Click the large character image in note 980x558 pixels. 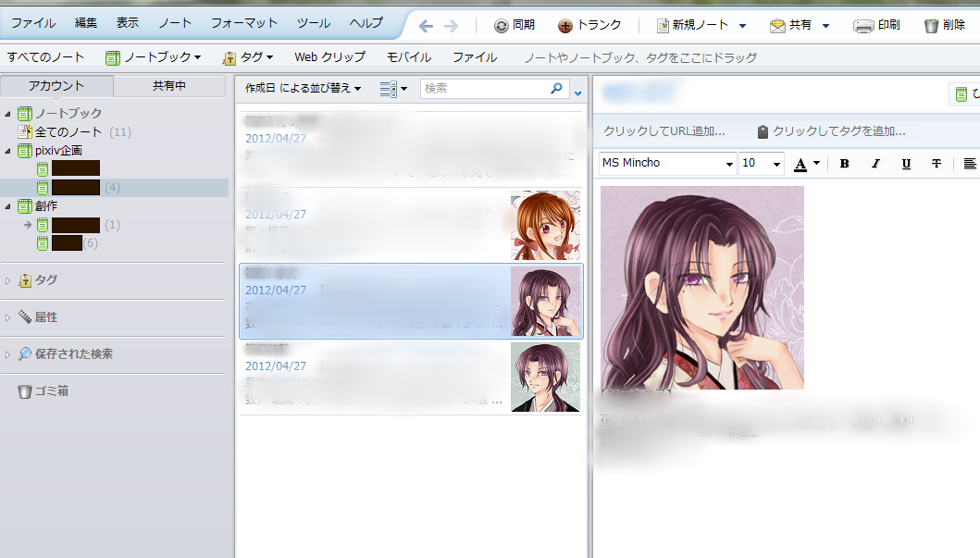702,288
